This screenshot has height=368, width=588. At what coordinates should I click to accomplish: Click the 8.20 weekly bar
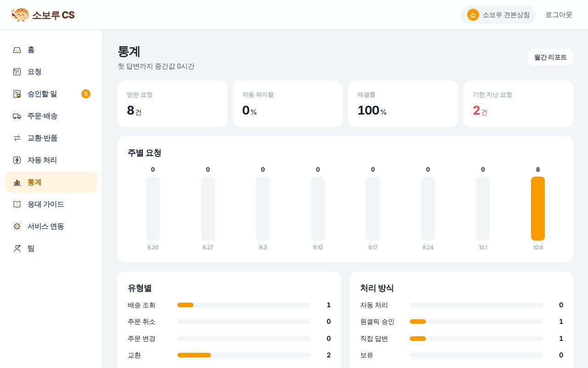153,208
